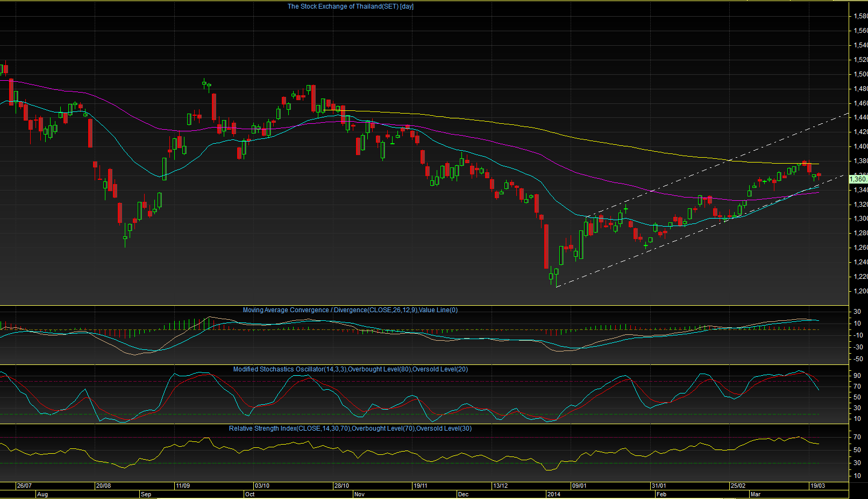Click the '20/08' date label
This screenshot has height=499, width=868.
coord(103,486)
